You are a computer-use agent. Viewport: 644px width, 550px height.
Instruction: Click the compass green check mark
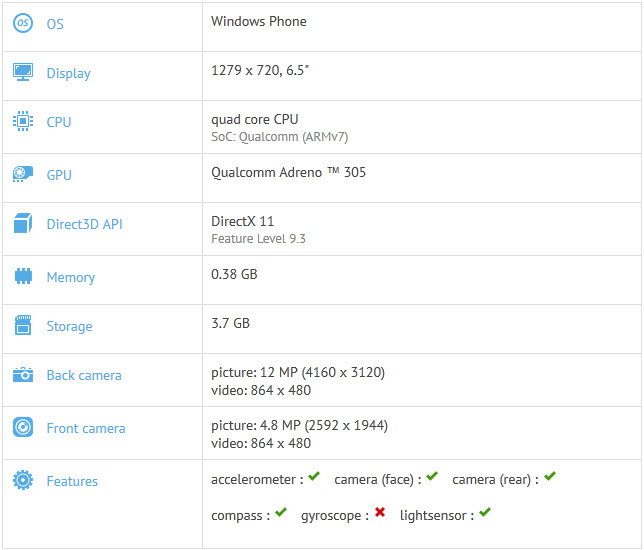click(x=281, y=513)
